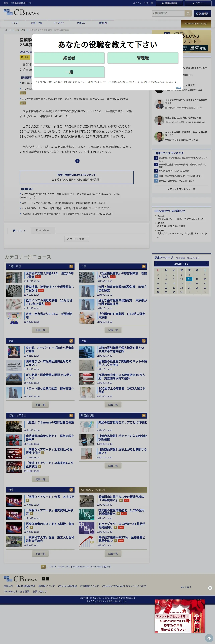Viewport: 215px width, 644px height.
Task: Open the ホーム breadcrumb link
Action: click(x=8, y=30)
